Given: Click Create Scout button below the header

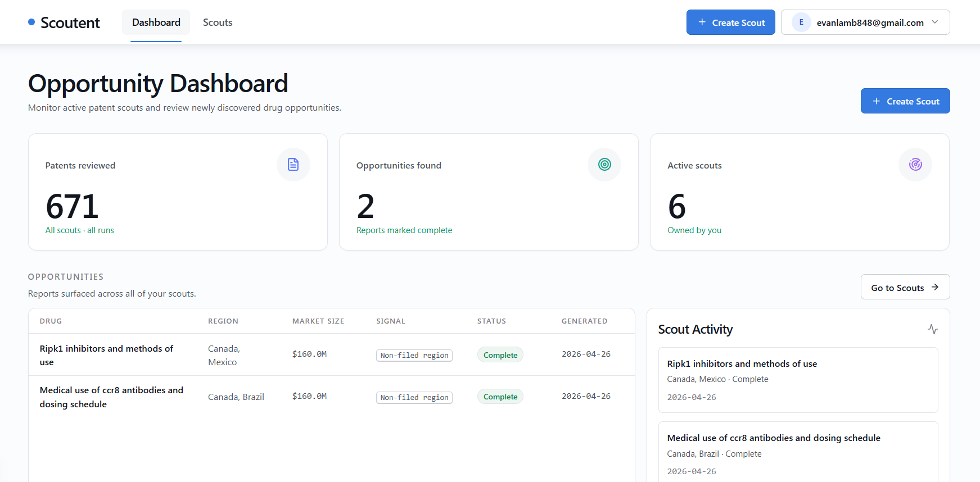Looking at the screenshot, I should [x=905, y=101].
